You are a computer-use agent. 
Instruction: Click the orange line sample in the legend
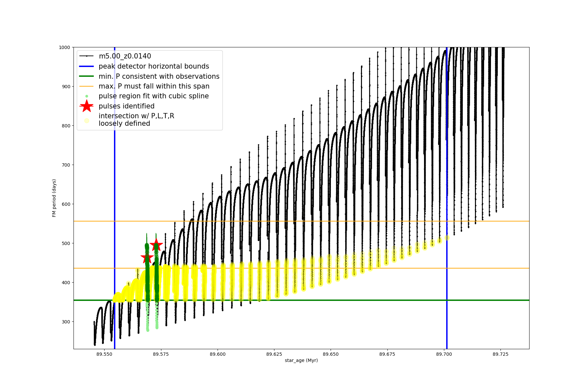(87, 86)
